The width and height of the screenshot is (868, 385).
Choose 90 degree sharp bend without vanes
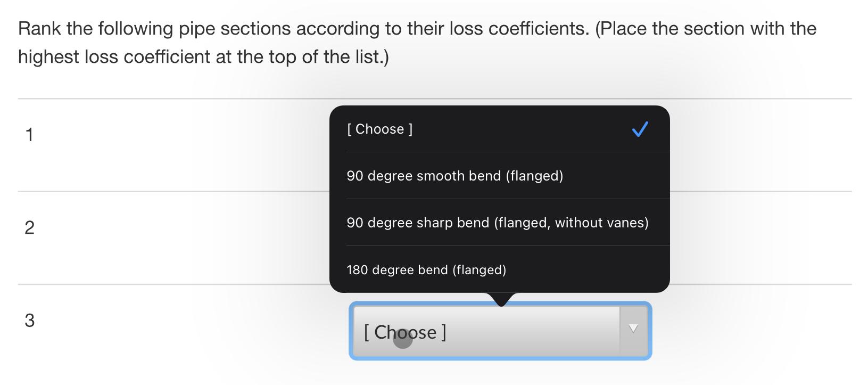click(x=498, y=223)
